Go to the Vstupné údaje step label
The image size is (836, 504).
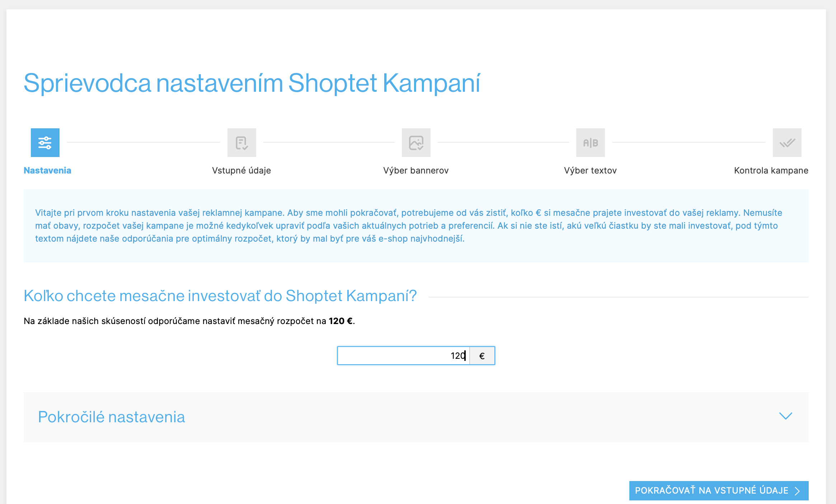tap(241, 171)
